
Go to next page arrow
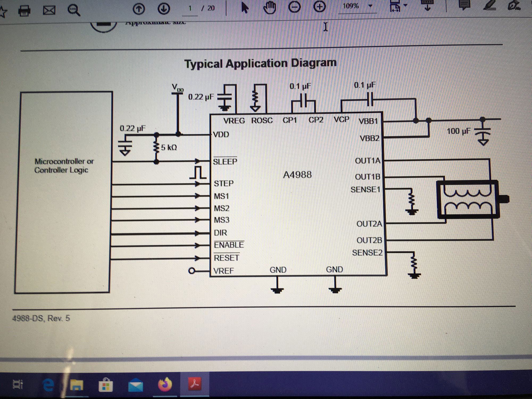tap(164, 9)
